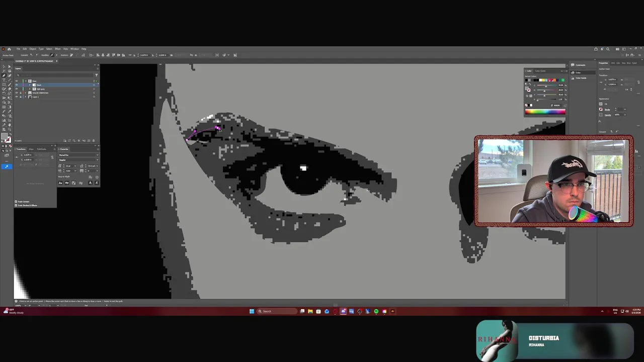Click the Layers panel search field
Image resolution: width=644 pixels, height=362 pixels.
[56, 75]
